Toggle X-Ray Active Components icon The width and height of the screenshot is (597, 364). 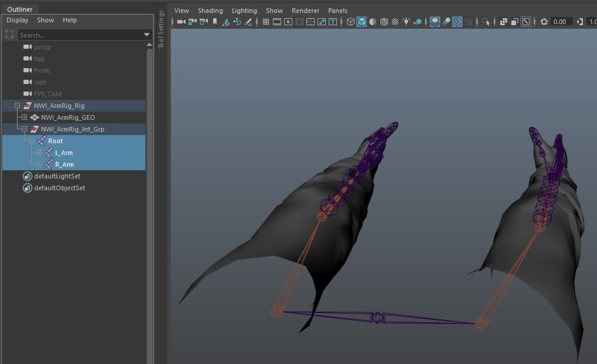(515, 22)
